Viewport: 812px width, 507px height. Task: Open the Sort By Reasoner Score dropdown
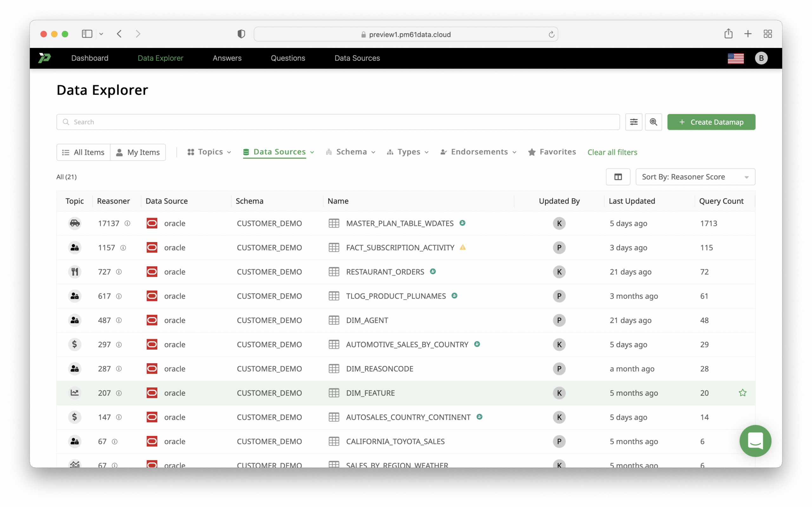point(695,177)
